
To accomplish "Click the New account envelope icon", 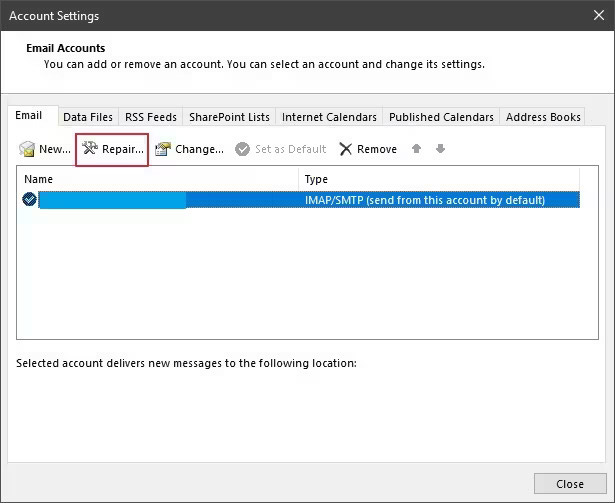I will 27,149.
